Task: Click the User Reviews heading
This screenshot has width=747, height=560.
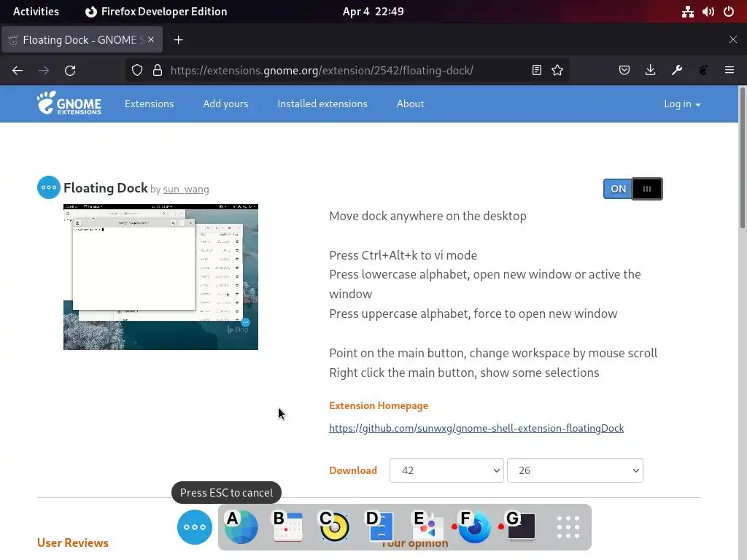Action: click(x=73, y=542)
